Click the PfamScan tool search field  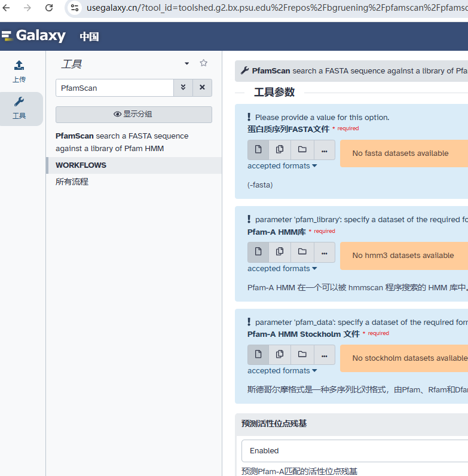click(x=115, y=88)
